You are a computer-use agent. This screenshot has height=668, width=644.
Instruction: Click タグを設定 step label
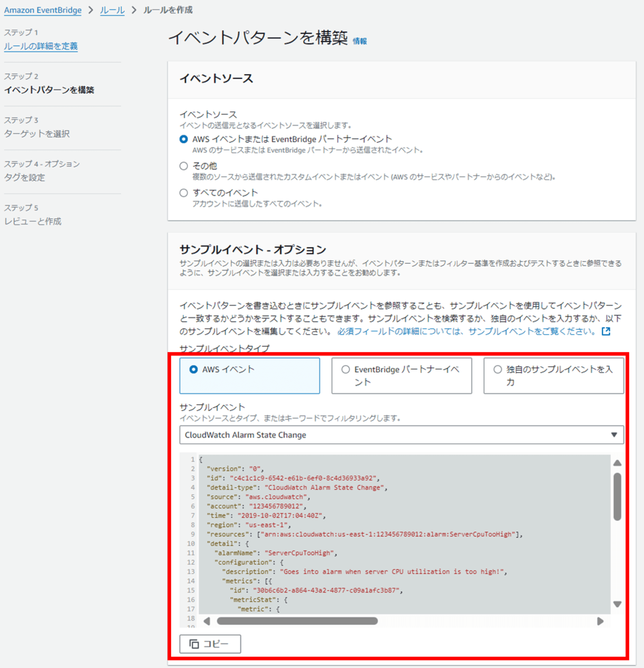point(24,178)
